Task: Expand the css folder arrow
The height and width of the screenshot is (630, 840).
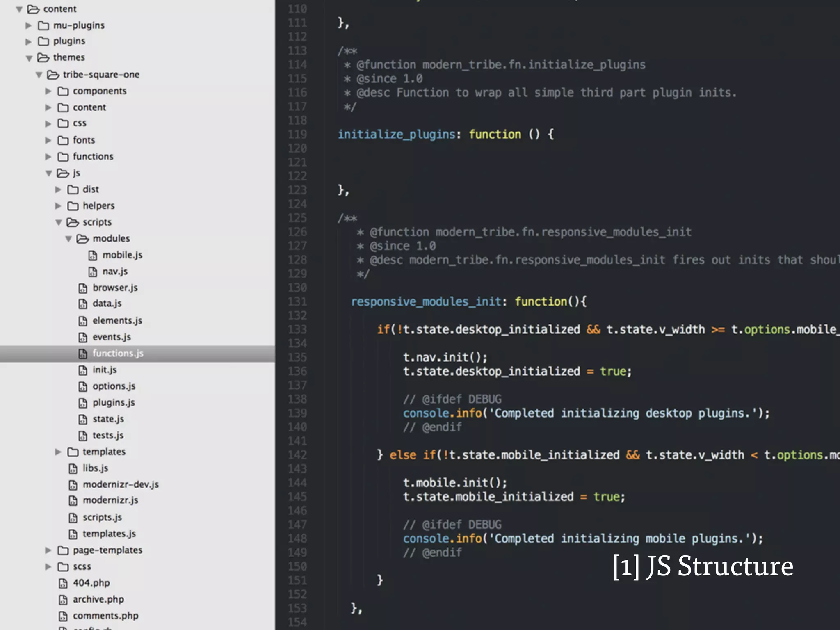Action: [48, 123]
